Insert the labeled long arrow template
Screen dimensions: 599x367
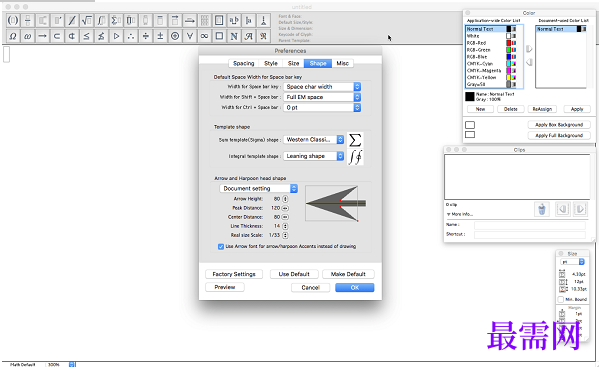(x=189, y=20)
